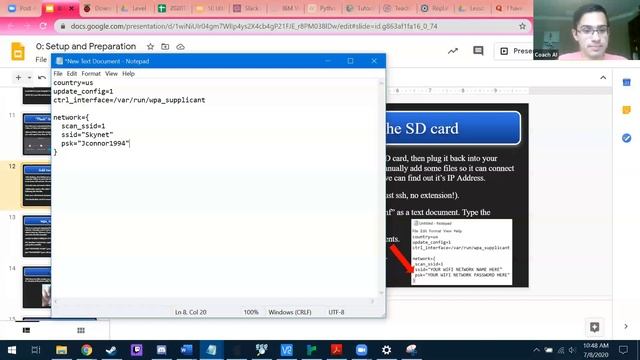This screenshot has height=360, width=640.
Task: Click the psk="Jconnor1994" line in Notepad
Action: tap(95, 143)
